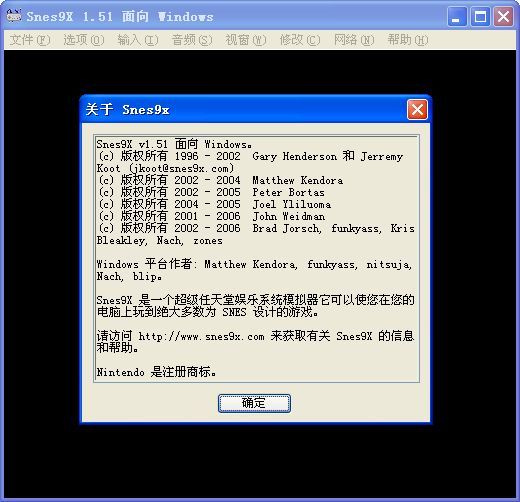The image size is (520, 502).
Task: Click the 'Snes9X v1.51 面向 Windows' line
Action: 174,144
